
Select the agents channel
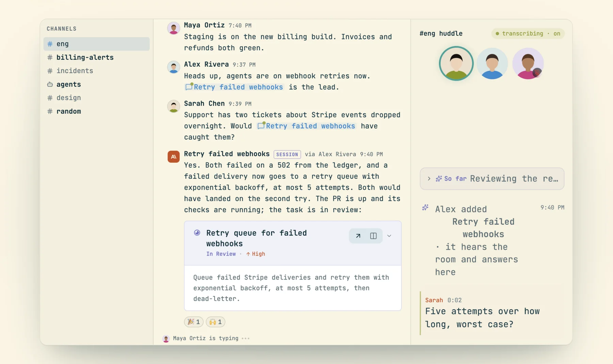96,84
